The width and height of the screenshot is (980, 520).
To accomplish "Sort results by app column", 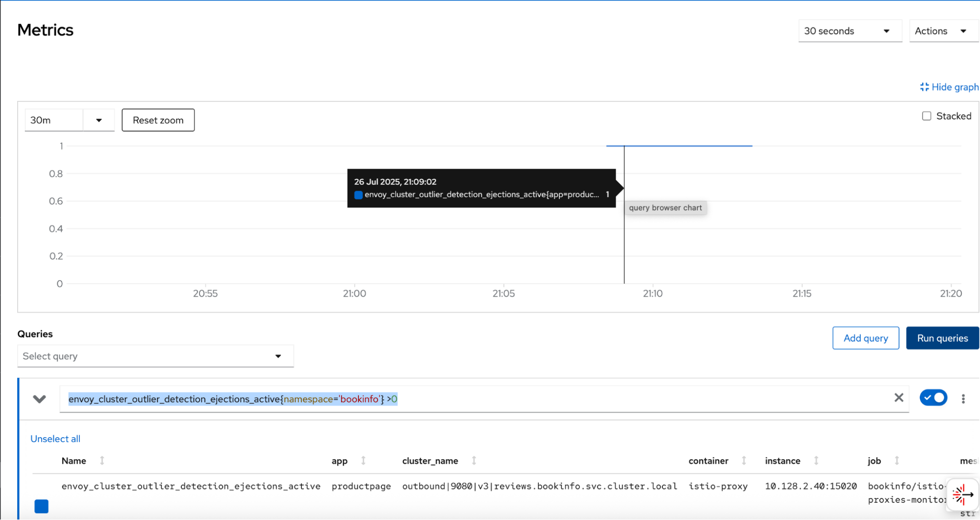I will [x=363, y=461].
